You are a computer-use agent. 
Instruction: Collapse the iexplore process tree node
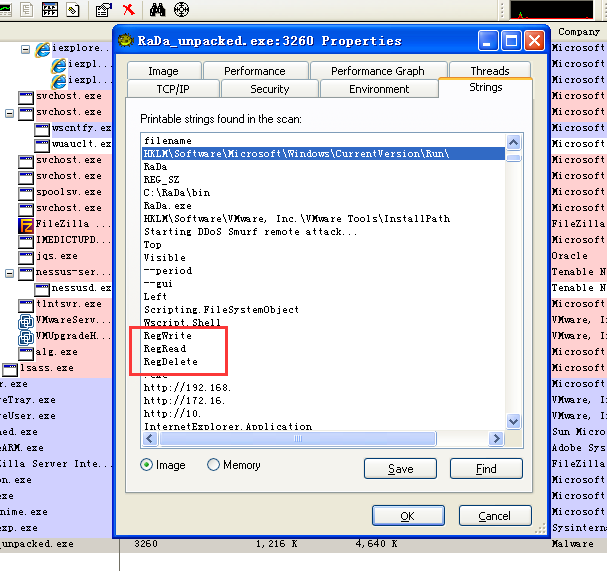[x=26, y=49]
